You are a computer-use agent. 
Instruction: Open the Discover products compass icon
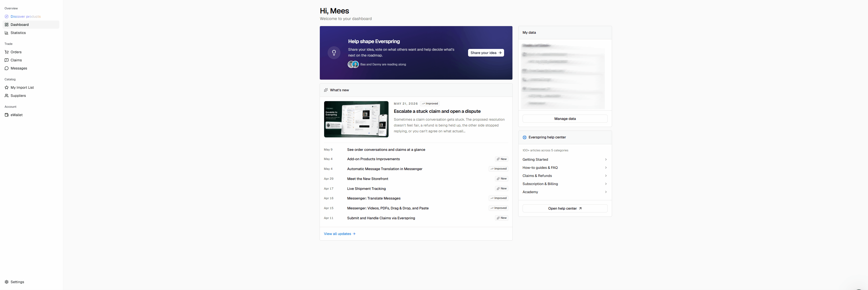click(6, 16)
